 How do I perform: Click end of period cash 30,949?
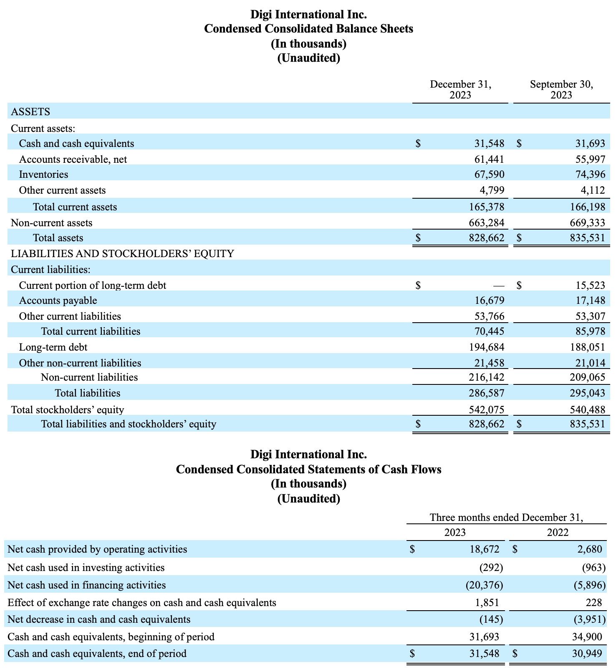(x=587, y=654)
